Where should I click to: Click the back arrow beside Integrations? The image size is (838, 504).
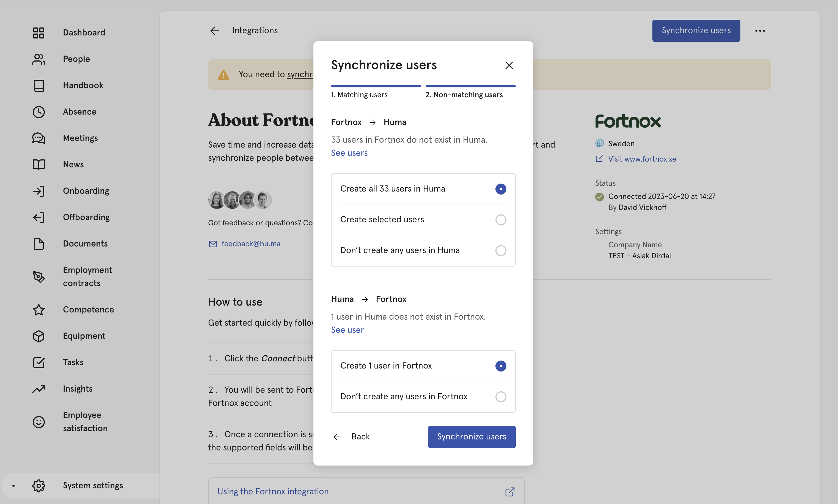(214, 31)
